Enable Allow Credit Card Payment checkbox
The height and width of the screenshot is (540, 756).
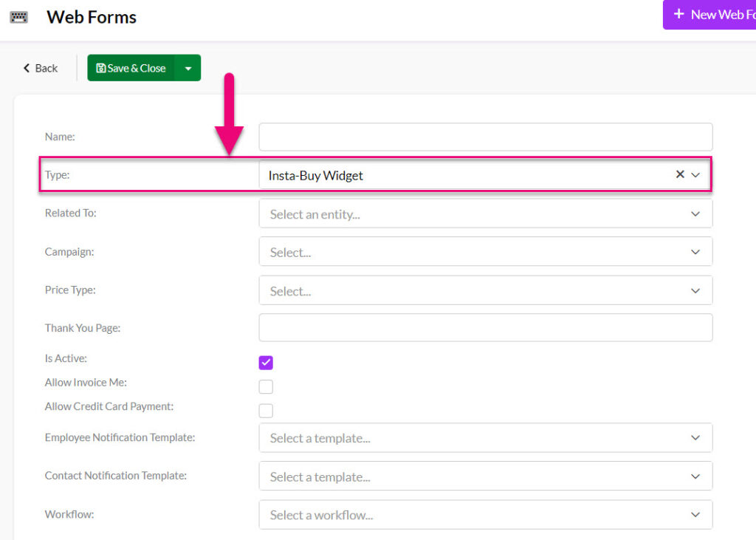point(266,411)
